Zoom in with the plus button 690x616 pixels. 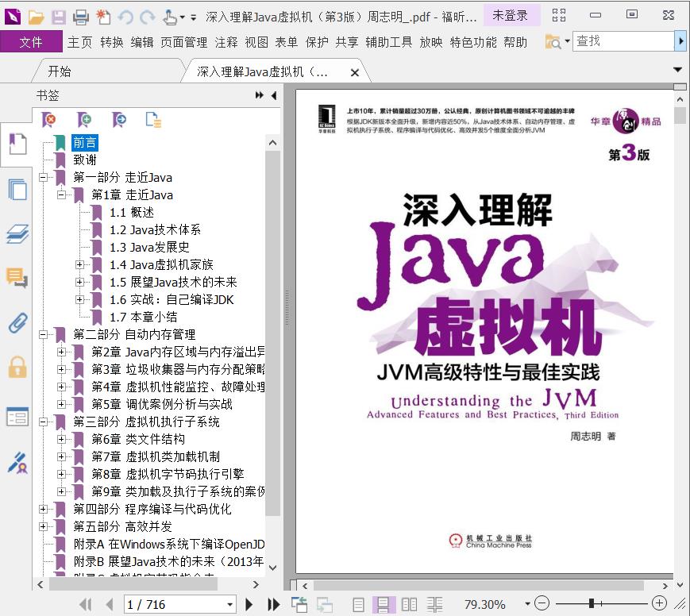point(659,603)
